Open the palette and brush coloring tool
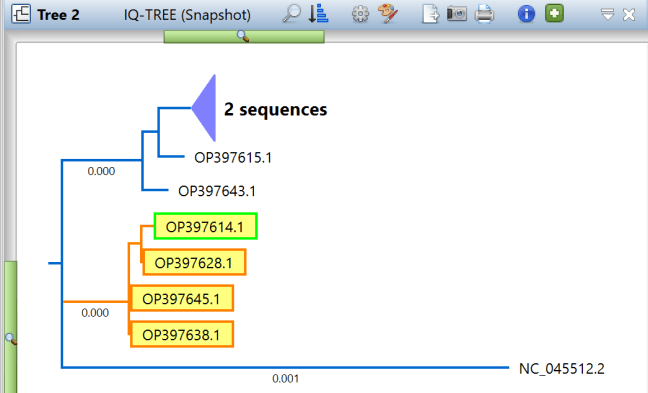 (388, 14)
